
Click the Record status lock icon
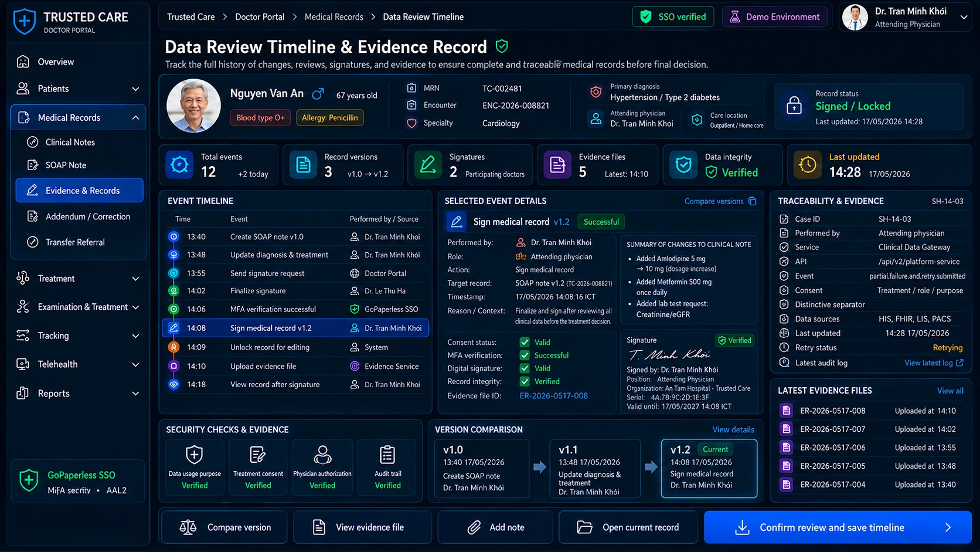click(x=794, y=106)
